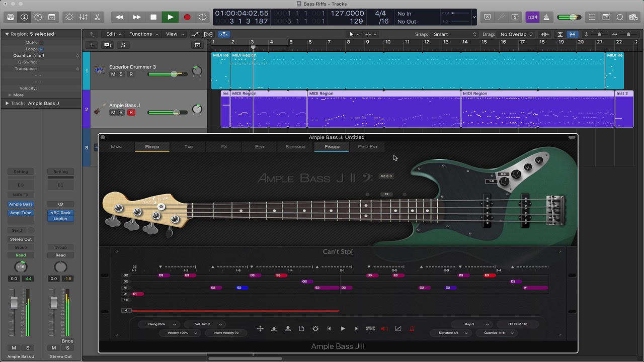
Task: Toggle global track Solo S button
Action: coord(123,45)
